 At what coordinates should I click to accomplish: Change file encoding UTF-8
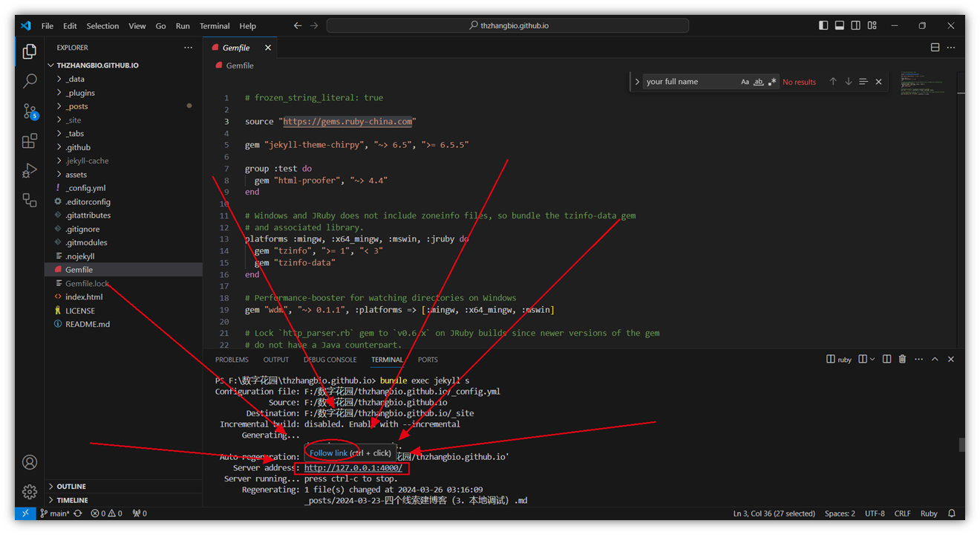875,513
